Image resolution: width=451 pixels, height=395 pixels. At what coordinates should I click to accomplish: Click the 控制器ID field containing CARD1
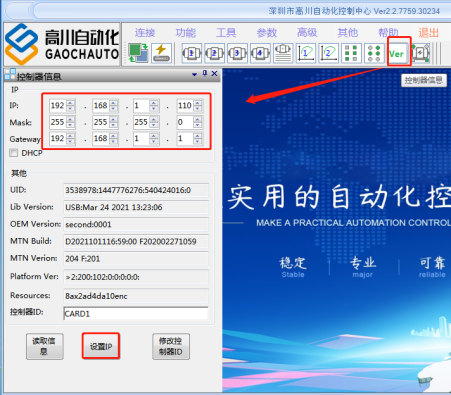pos(136,314)
